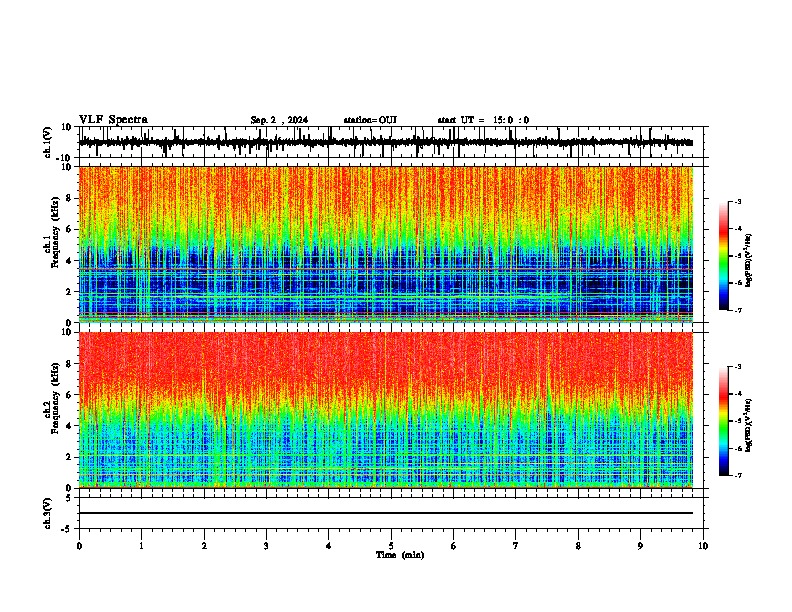The width and height of the screenshot is (792, 612).
Task: Click the time axis tick label '8'
Action: click(x=578, y=546)
